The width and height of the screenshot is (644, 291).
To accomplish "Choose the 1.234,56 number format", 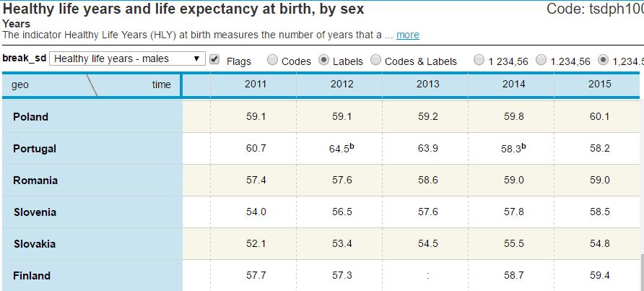I will click(541, 61).
